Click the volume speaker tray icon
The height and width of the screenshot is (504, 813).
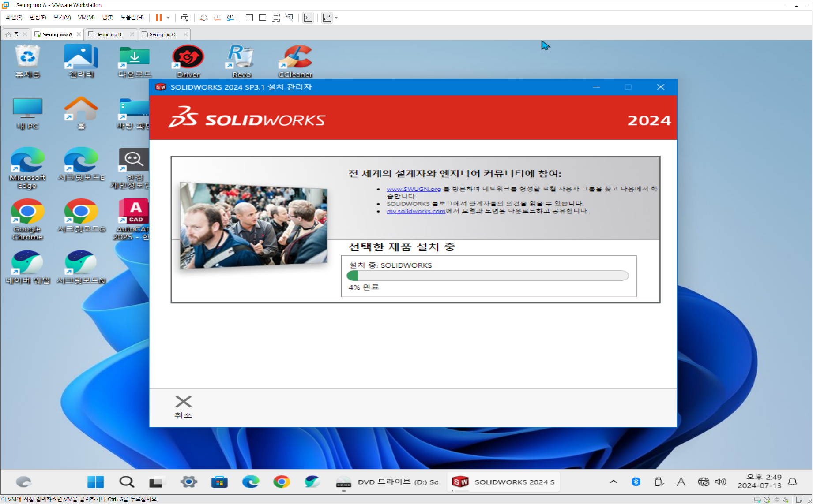pyautogui.click(x=720, y=482)
